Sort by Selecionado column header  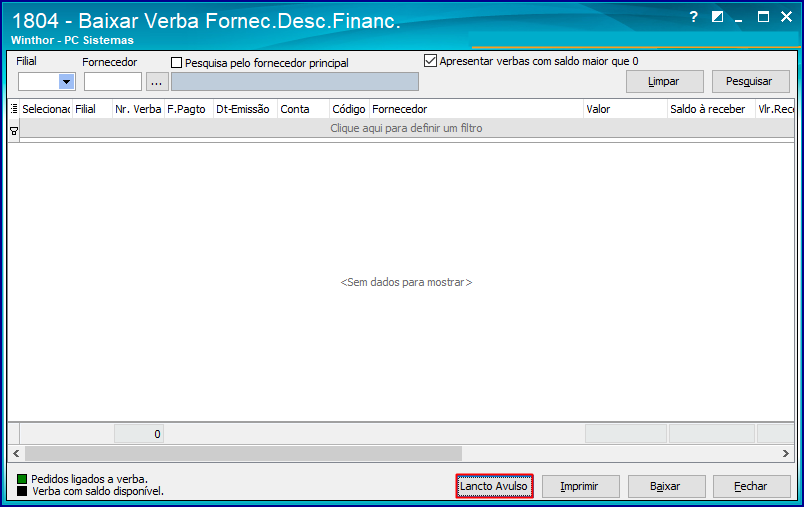(46, 109)
